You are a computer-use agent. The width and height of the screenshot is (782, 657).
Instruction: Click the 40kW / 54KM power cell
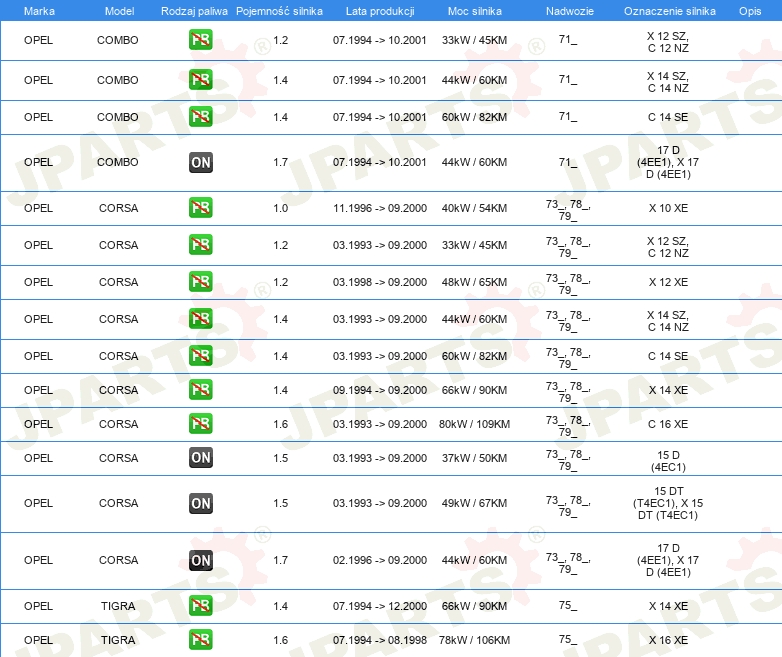(474, 208)
